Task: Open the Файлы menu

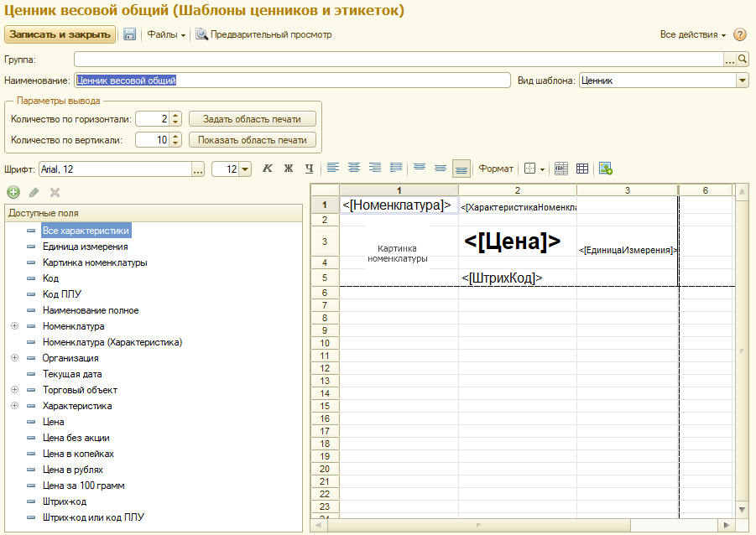Action: (x=166, y=34)
